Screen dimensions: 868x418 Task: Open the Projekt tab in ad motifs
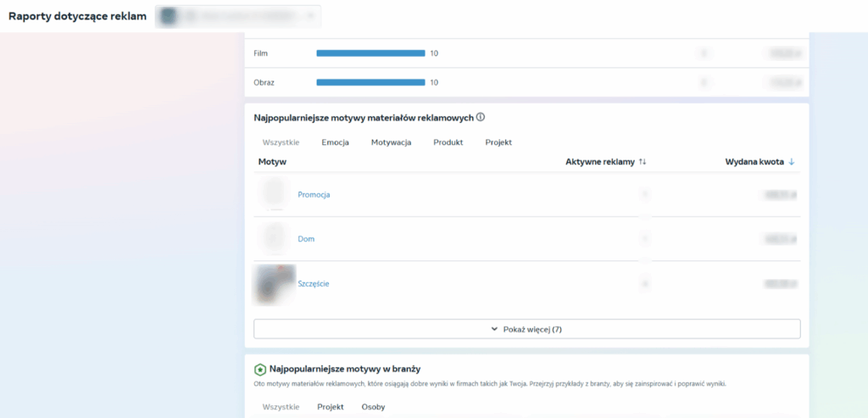click(498, 142)
